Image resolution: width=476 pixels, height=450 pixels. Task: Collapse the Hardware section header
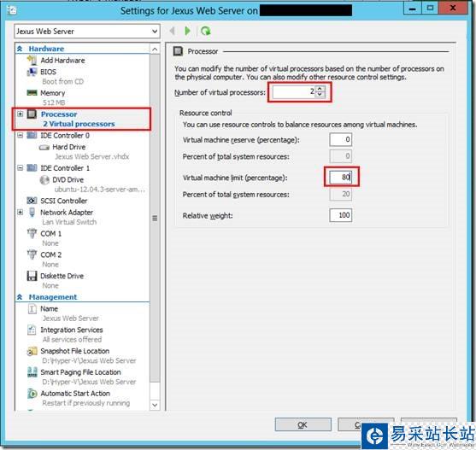tap(20, 49)
